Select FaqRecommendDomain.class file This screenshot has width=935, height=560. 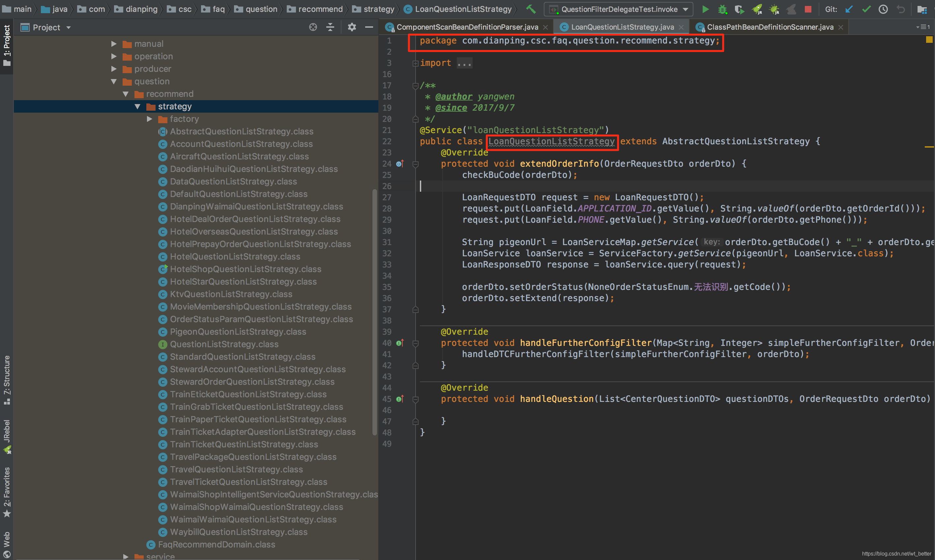pyautogui.click(x=216, y=545)
